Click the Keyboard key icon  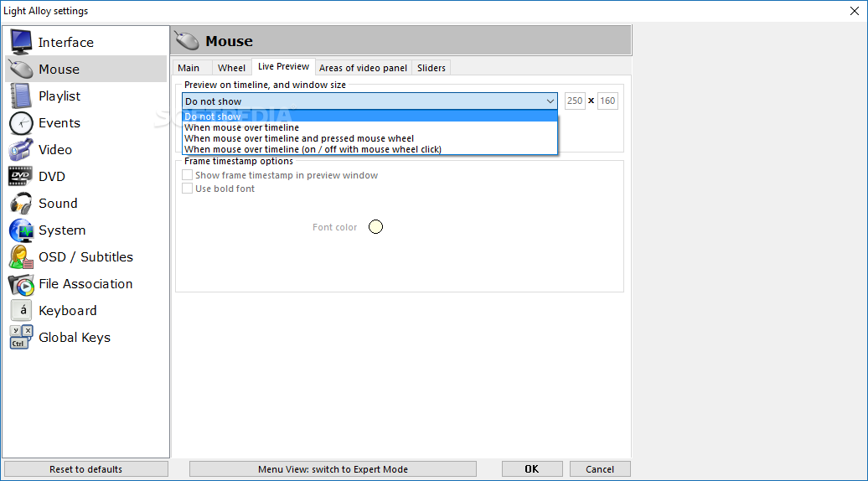pos(21,311)
